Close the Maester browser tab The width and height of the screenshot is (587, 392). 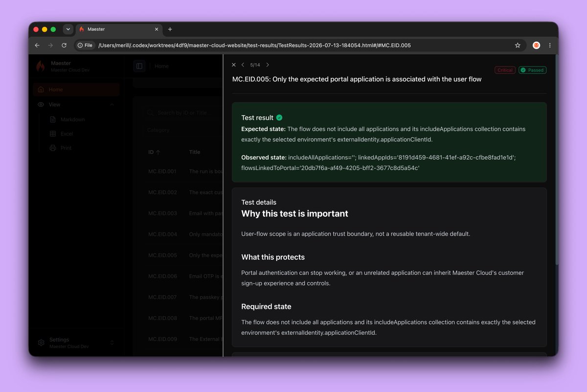(x=157, y=29)
